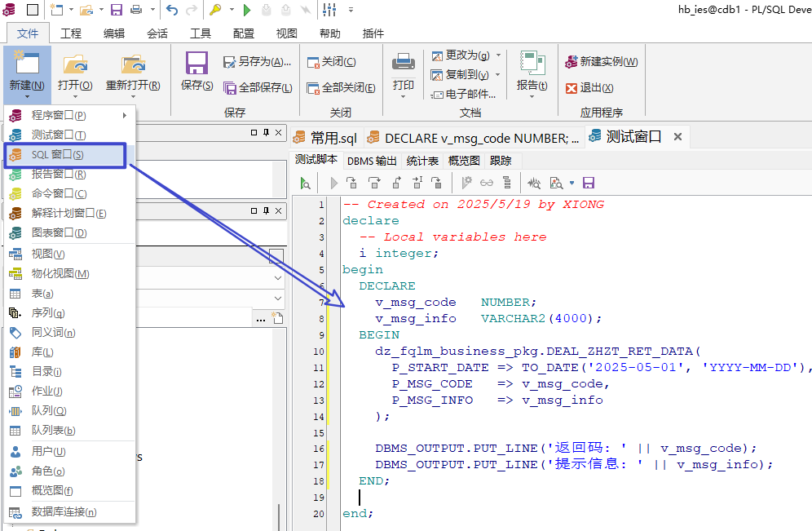This screenshot has width=812, height=531.
Task: Switch to the 常用.sql document tab
Action: (x=326, y=138)
